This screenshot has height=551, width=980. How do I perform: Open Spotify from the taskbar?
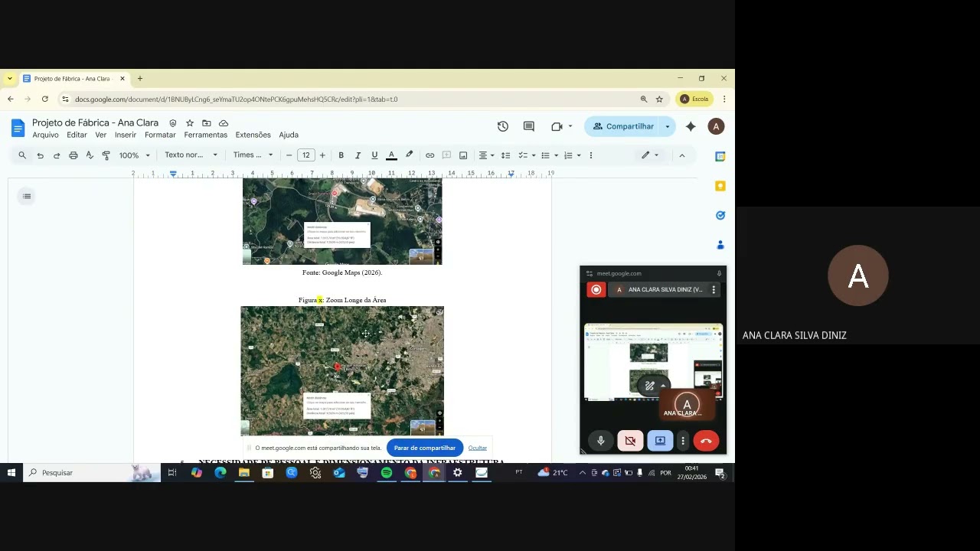click(x=387, y=473)
